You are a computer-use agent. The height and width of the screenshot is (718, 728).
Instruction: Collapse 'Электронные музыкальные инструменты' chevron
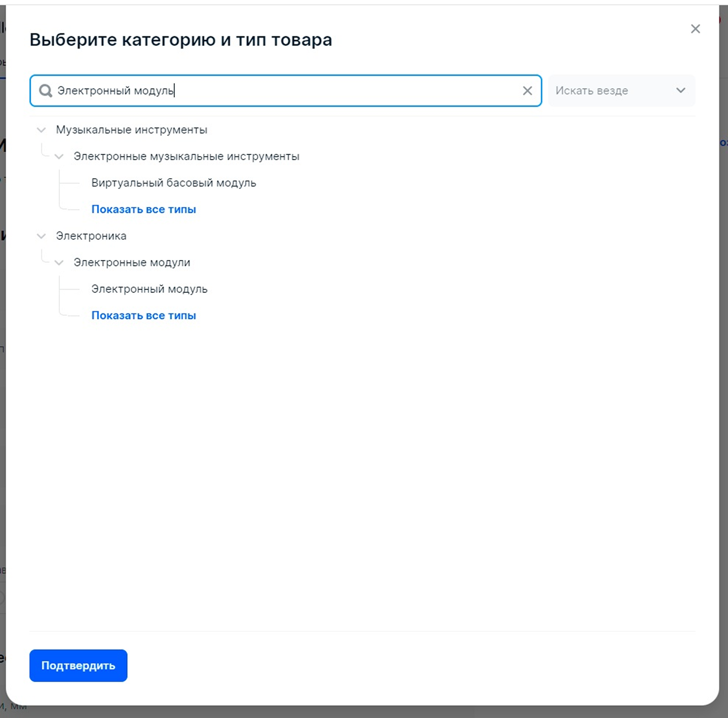[x=59, y=156]
